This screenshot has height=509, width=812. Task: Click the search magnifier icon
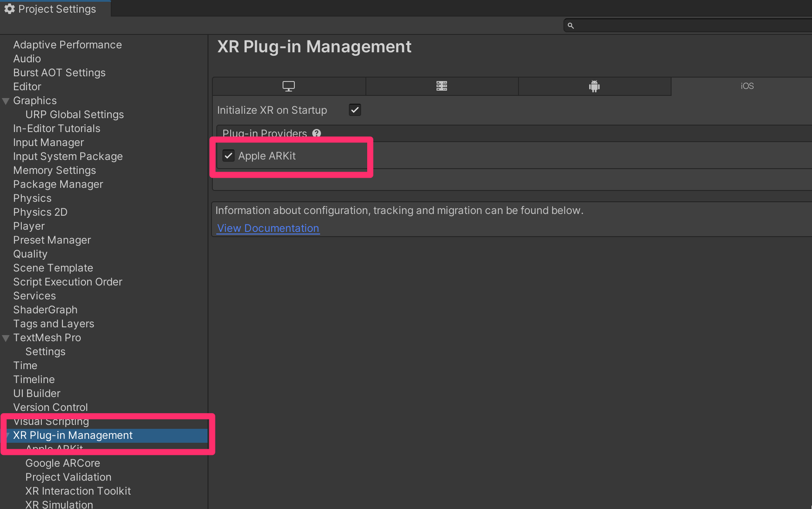click(x=571, y=26)
